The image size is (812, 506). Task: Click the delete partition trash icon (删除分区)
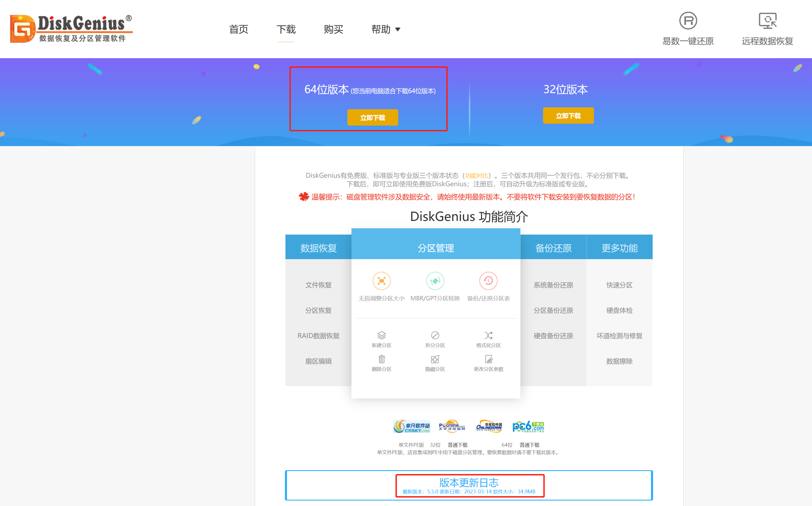381,359
